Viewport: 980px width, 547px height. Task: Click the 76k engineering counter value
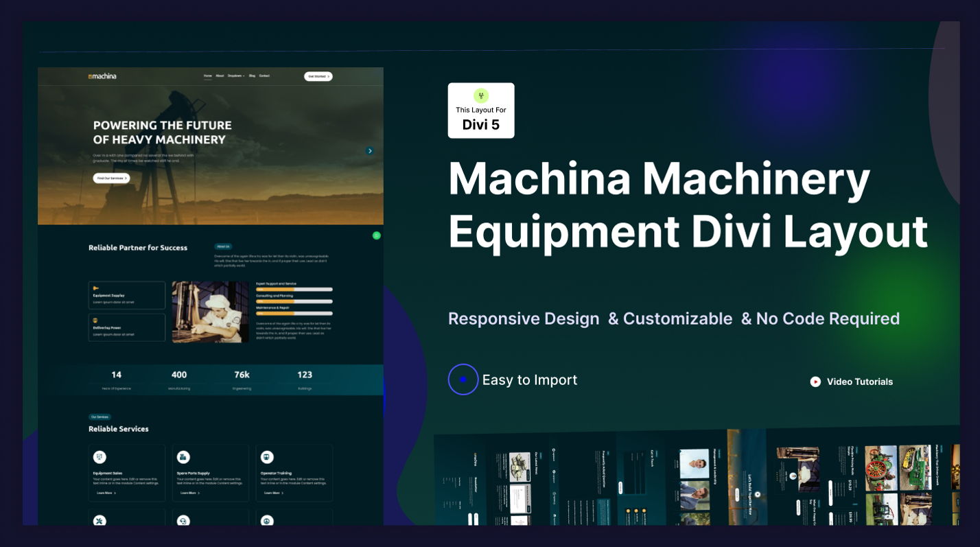point(242,375)
